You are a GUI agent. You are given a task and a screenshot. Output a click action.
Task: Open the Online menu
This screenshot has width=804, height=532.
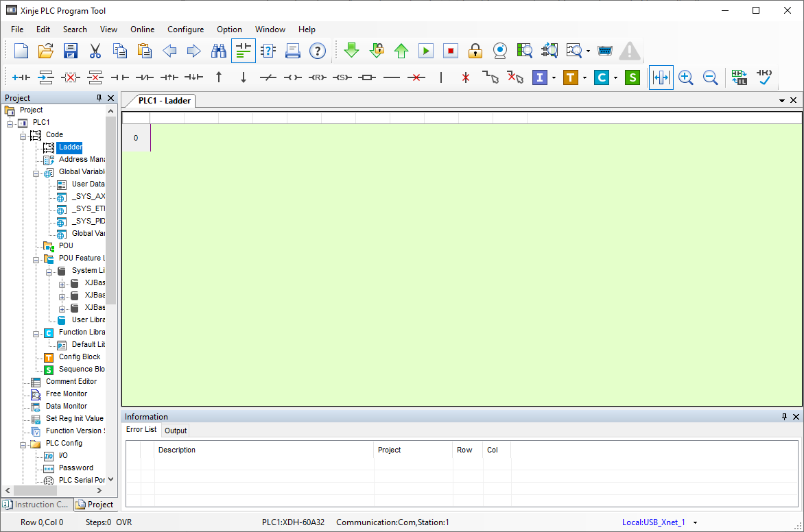(142, 29)
